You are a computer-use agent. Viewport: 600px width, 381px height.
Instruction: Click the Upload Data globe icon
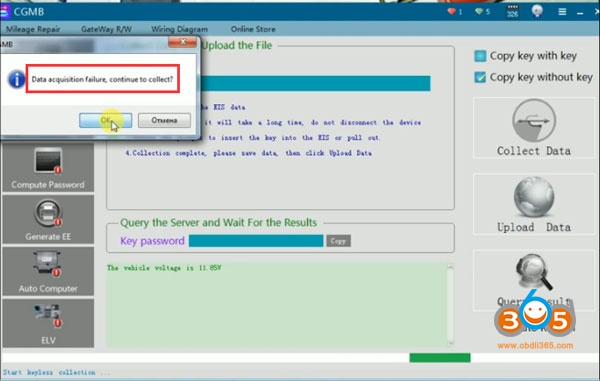534,197
